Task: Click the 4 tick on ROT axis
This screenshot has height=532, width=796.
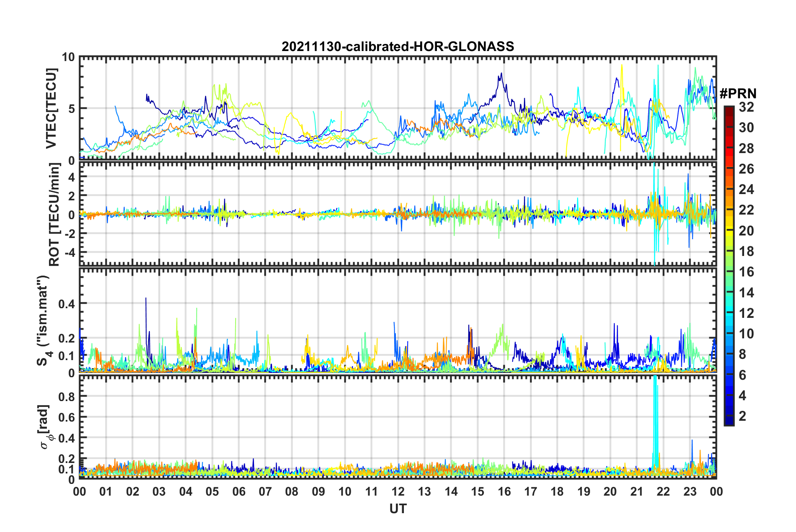Action: (x=72, y=177)
